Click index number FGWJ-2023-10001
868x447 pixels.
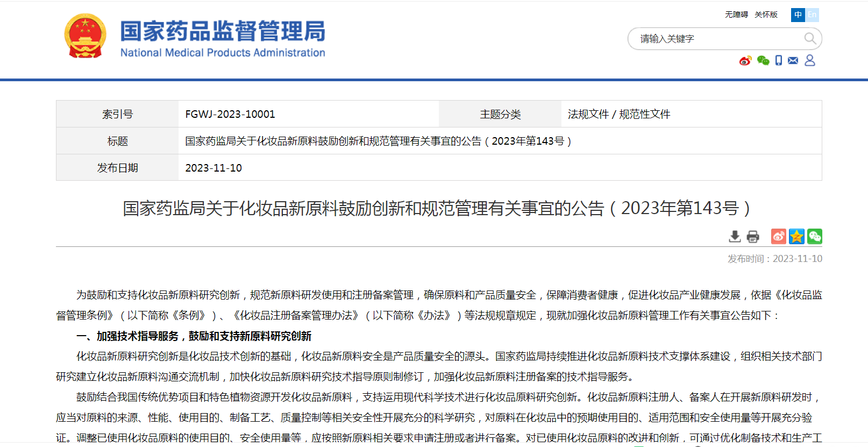coord(230,114)
